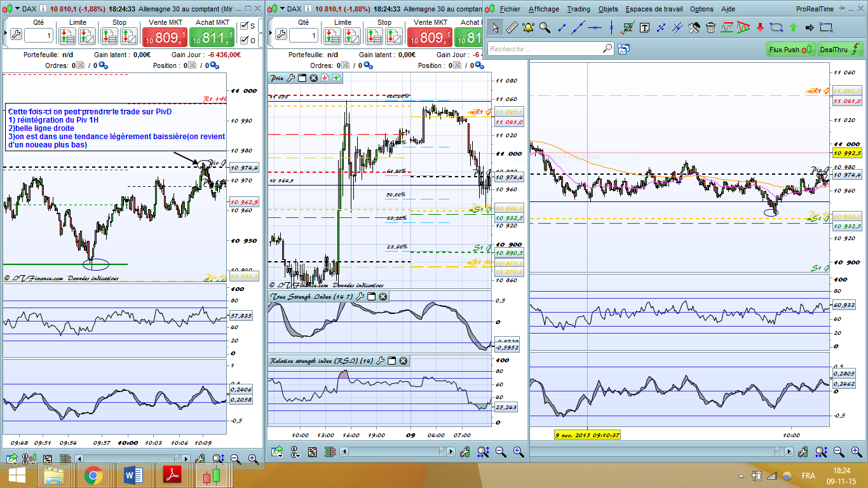Select the ruler measurement tool

click(x=512, y=27)
